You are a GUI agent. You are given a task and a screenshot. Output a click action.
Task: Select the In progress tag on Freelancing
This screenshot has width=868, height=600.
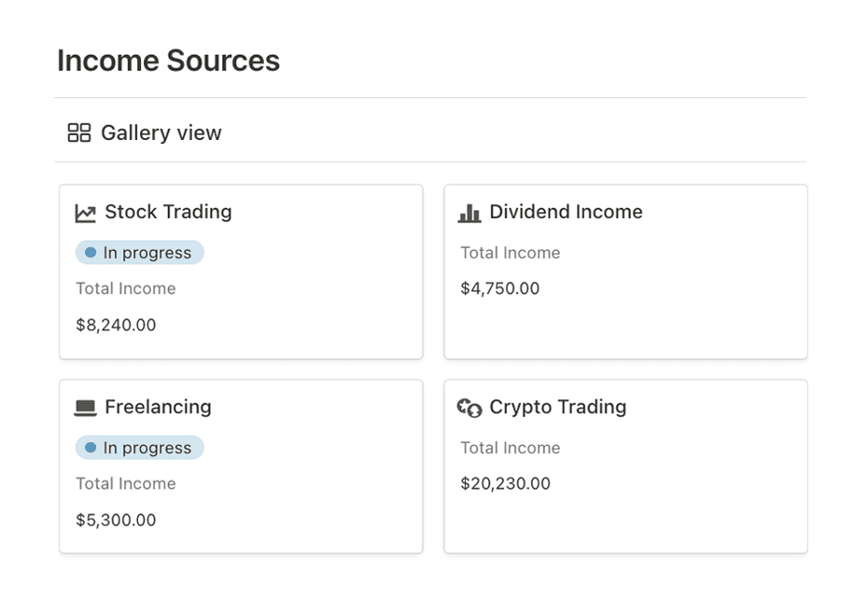click(x=139, y=447)
